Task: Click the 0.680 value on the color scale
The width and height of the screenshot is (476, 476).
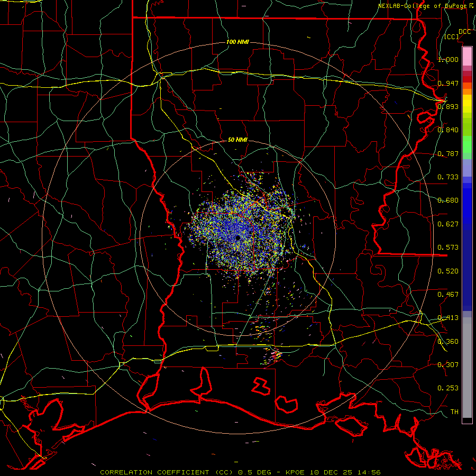Action: tap(448, 200)
